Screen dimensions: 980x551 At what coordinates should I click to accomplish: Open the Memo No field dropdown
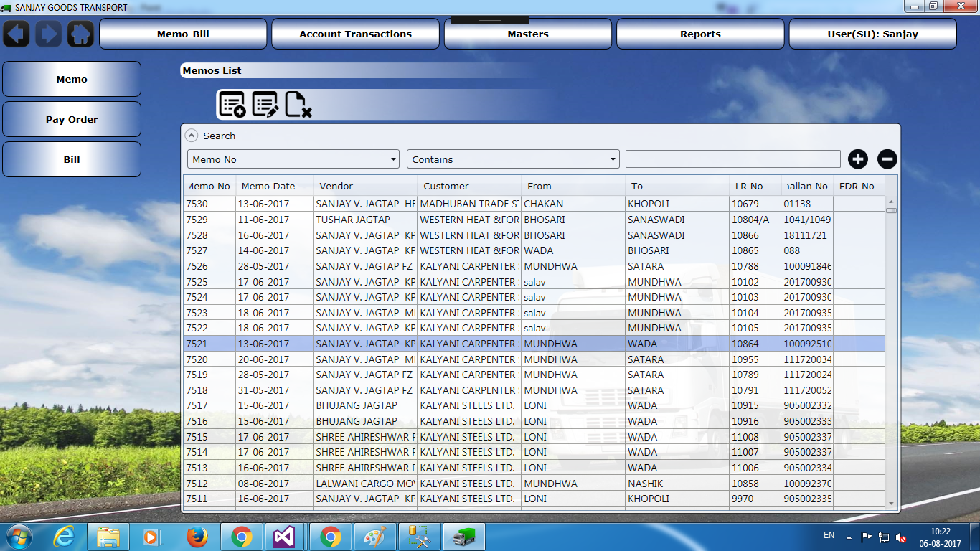pyautogui.click(x=293, y=159)
